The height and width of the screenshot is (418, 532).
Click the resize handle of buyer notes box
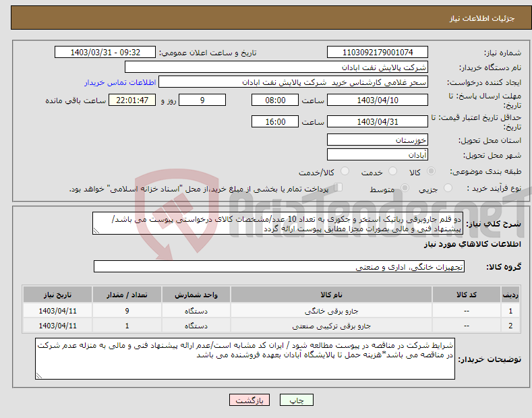[39, 376]
